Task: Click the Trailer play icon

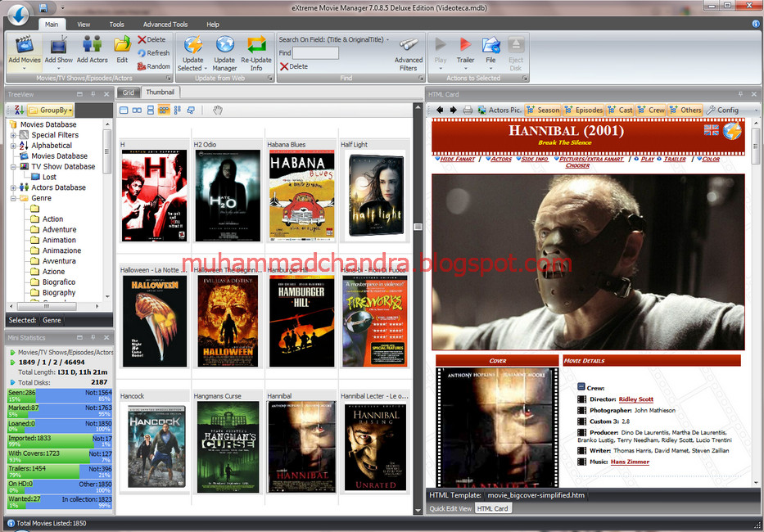Action: 465,45
